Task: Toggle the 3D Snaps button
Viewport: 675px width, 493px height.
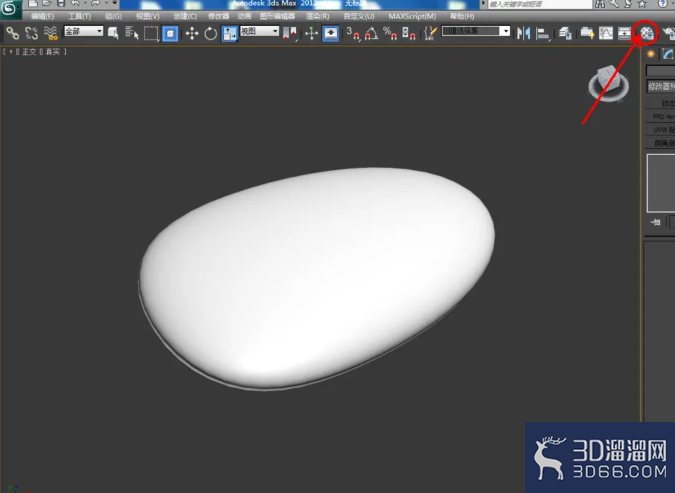Action: [x=353, y=33]
